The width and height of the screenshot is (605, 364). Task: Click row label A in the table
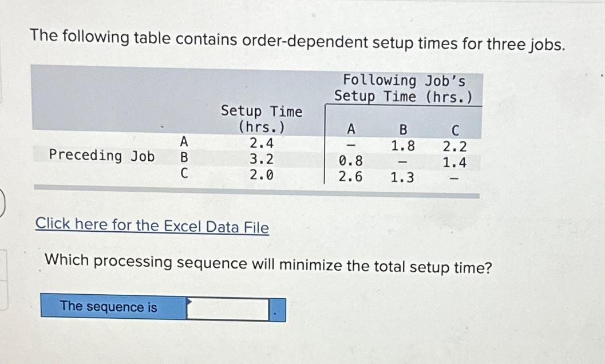tap(184, 141)
